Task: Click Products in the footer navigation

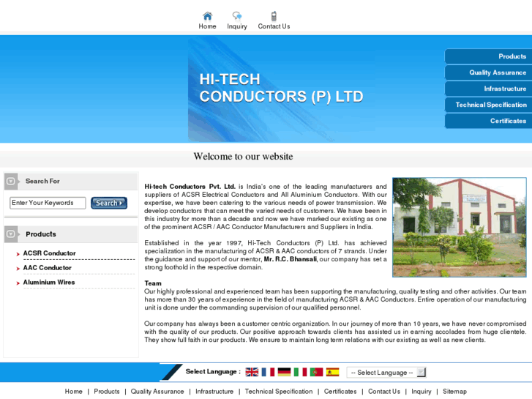Action: tap(107, 392)
